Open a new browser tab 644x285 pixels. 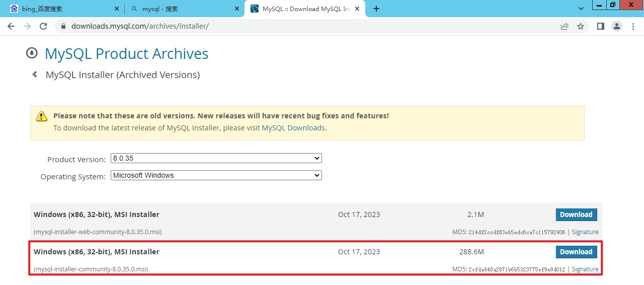click(376, 9)
